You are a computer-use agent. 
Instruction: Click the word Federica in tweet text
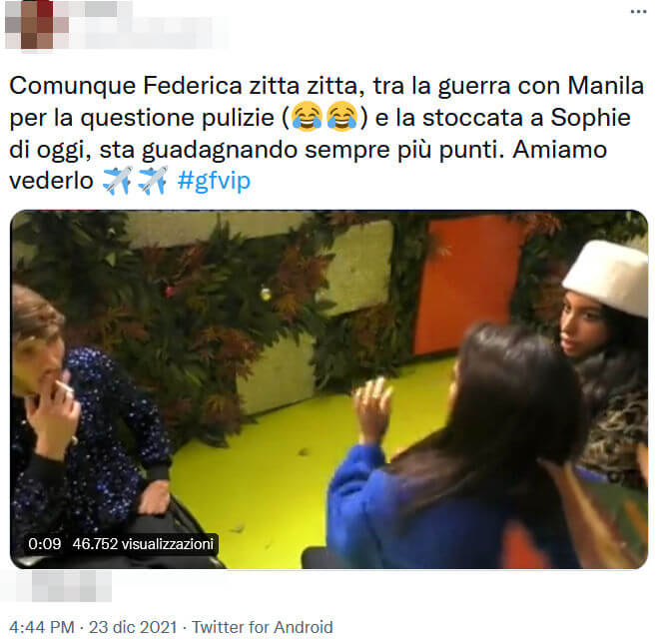click(193, 86)
